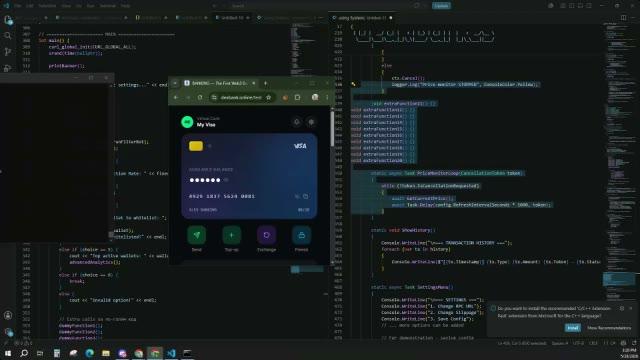Open notifications bell in banking app

[x=297, y=122]
